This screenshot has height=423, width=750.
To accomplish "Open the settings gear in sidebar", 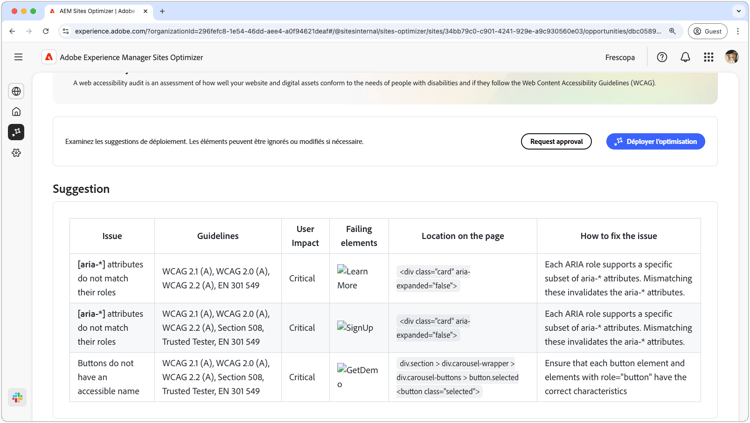I will click(16, 153).
